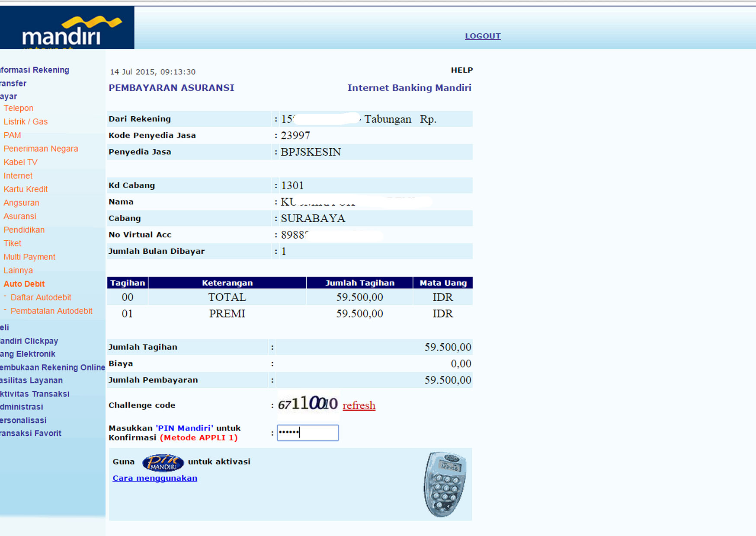Click the PEMBAYARAN ASURANSI heading
This screenshot has width=756, height=536.
coord(171,88)
